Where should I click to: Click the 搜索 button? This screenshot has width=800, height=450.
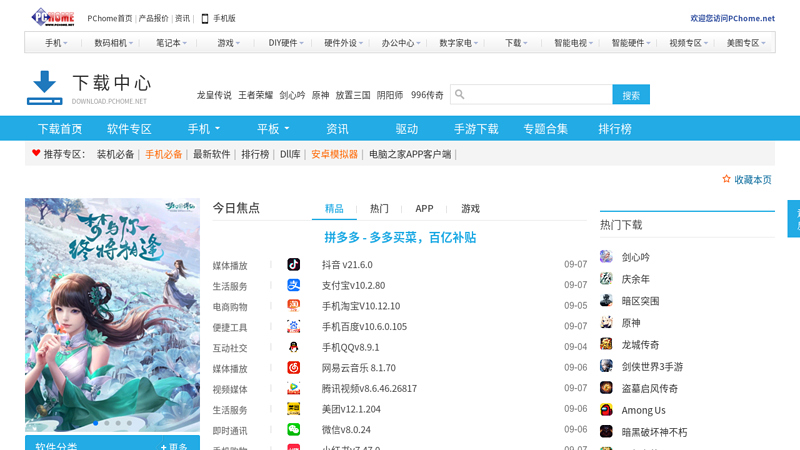(x=631, y=95)
